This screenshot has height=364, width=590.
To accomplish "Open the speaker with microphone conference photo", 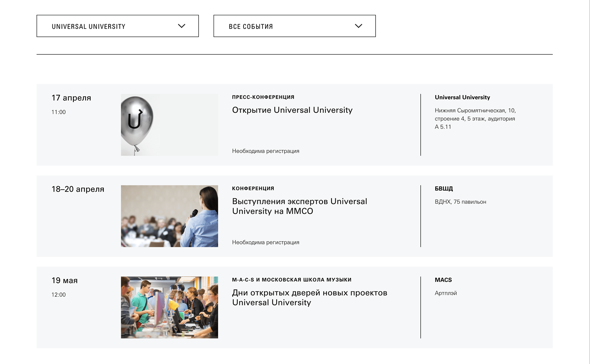I will click(169, 216).
